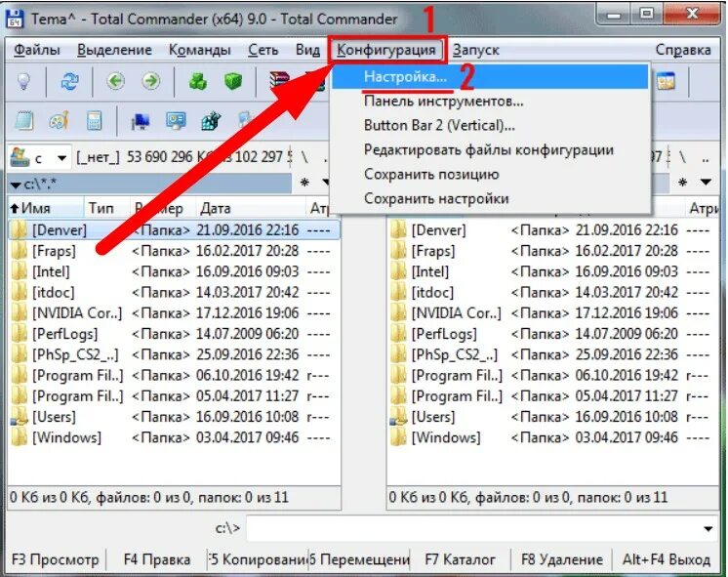This screenshot has height=577, width=728.
Task: Click the F4 Правка button
Action: point(157,559)
